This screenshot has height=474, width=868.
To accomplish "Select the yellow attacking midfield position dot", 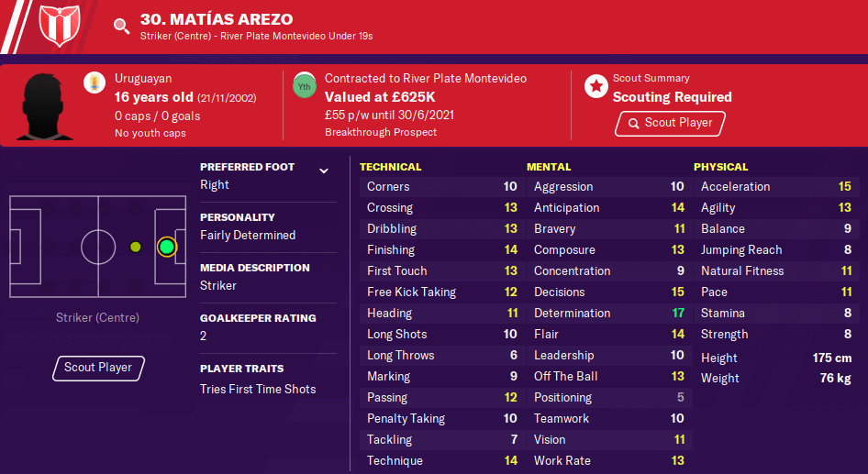I will (x=136, y=247).
